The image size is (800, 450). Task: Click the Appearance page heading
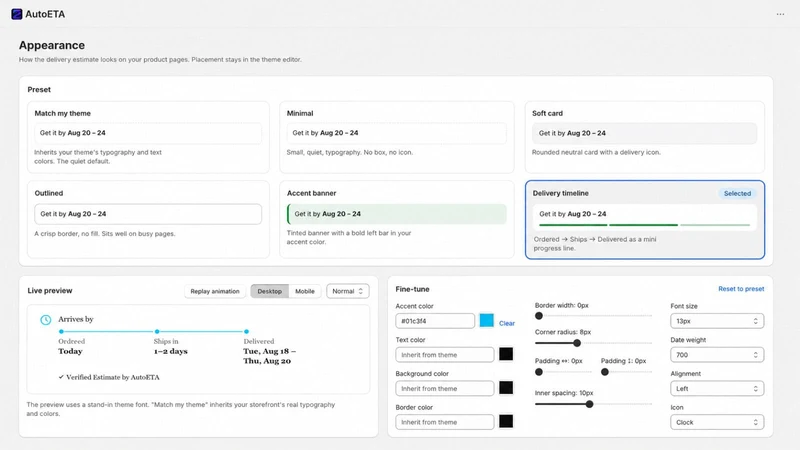[x=52, y=45]
